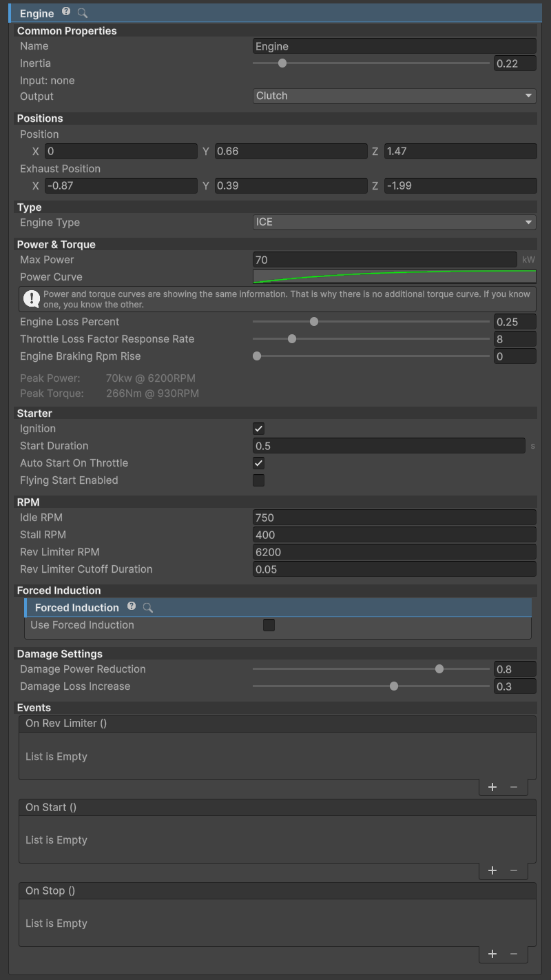Click the Exhaust Position Y field showing 0.39

(291, 185)
